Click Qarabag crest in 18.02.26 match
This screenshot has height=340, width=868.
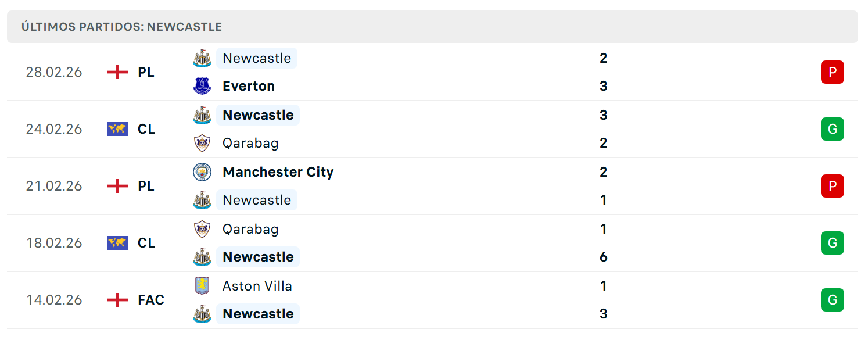202,229
